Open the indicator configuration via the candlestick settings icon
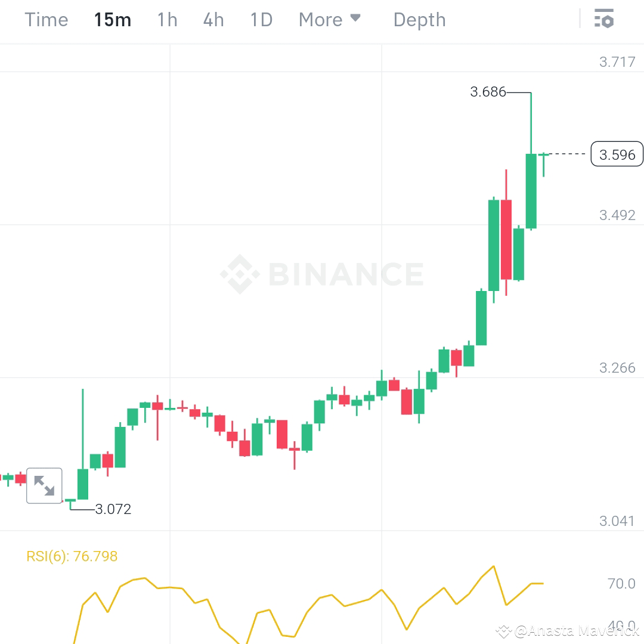644x644 pixels. pyautogui.click(x=605, y=19)
